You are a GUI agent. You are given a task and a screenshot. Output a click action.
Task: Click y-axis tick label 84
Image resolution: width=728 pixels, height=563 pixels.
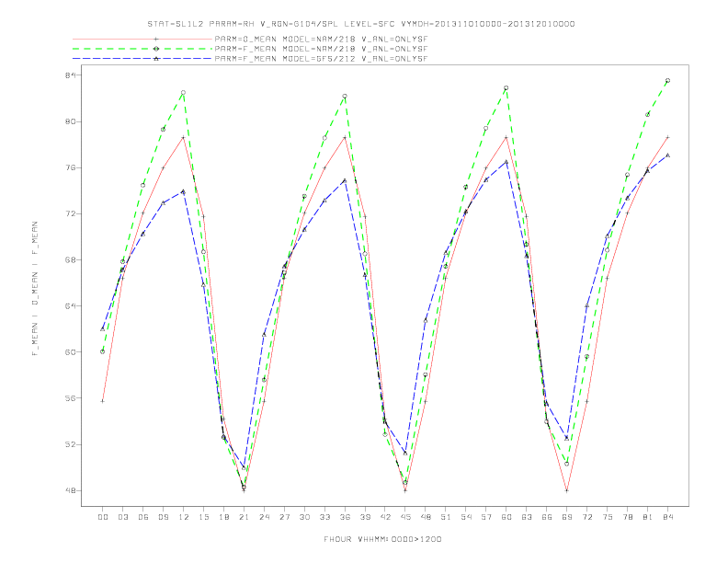click(x=70, y=75)
